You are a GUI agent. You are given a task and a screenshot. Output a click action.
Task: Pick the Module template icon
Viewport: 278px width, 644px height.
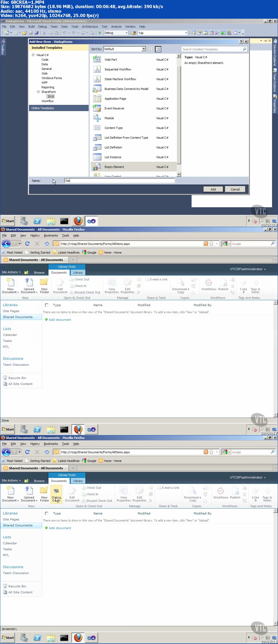coord(97,118)
